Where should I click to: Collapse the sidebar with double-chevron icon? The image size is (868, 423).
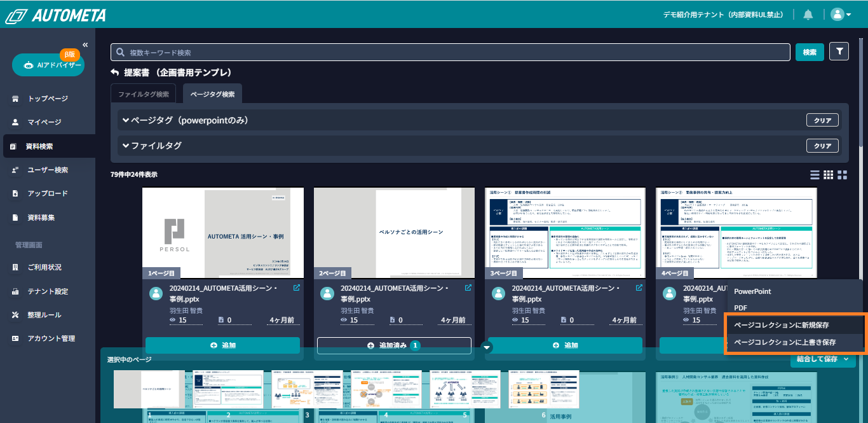(85, 45)
